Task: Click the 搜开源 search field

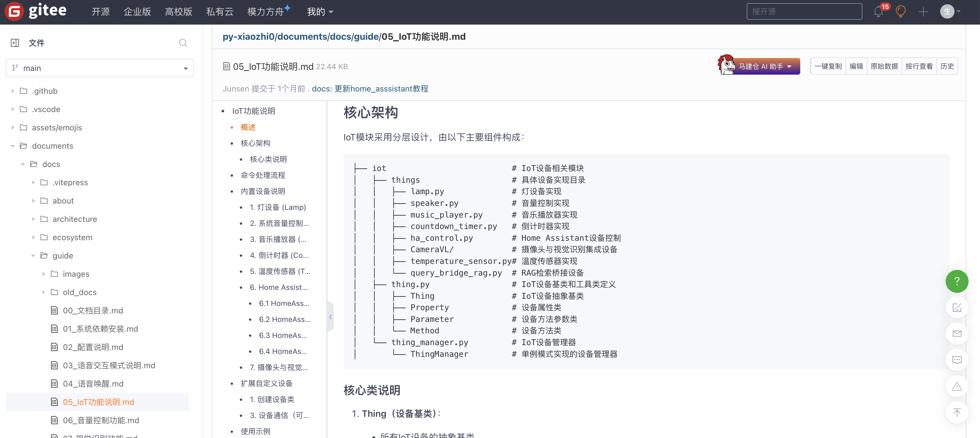Action: click(804, 11)
